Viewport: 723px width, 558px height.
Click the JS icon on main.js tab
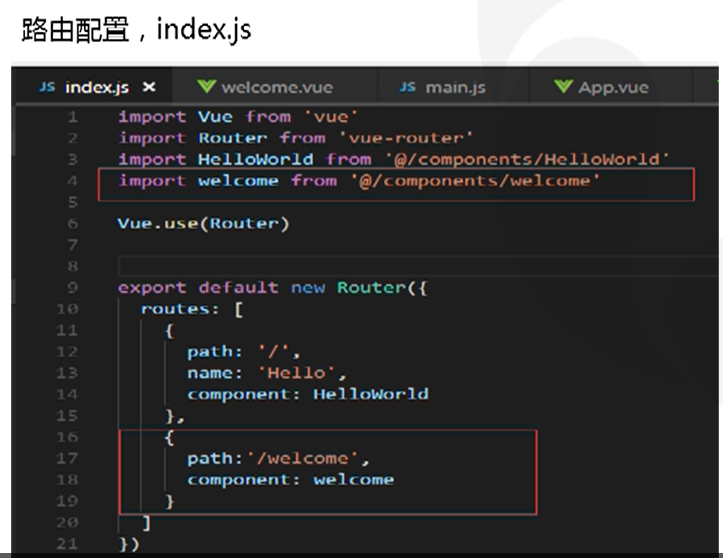pyautogui.click(x=408, y=87)
